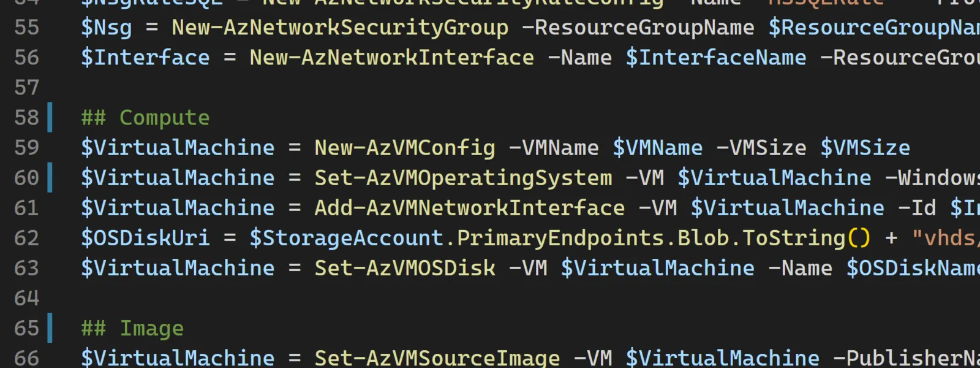Click the -VMSize parameter
This screenshot has width=980, height=368.
coord(761,148)
